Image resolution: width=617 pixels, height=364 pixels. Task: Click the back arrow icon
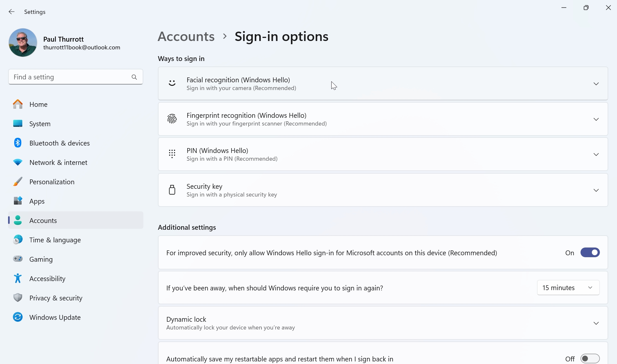click(x=12, y=12)
